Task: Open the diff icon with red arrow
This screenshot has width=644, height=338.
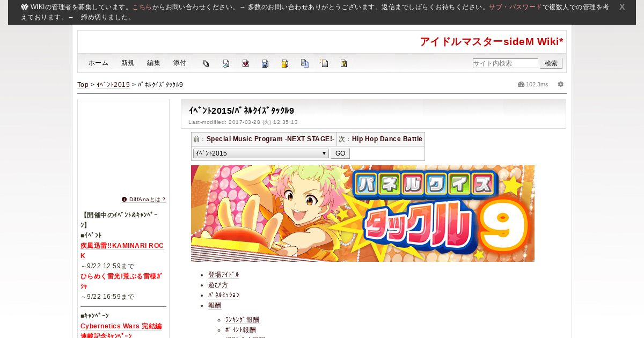Action: pyautogui.click(x=245, y=63)
